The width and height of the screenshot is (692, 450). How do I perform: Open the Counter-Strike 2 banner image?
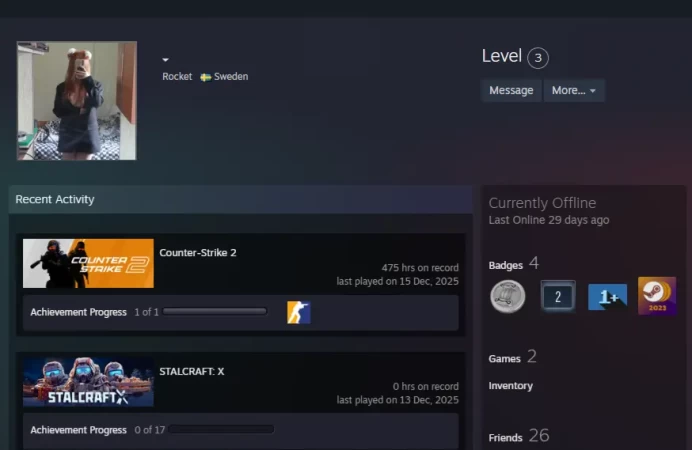88,263
